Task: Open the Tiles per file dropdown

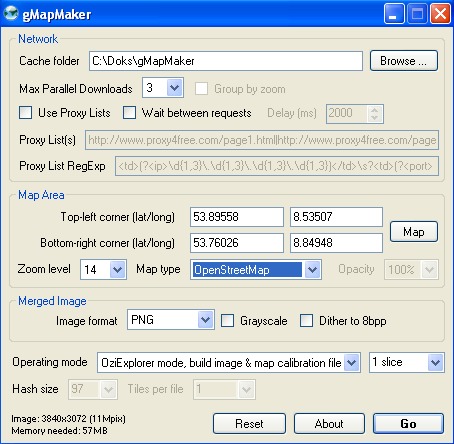Action: pos(246,389)
